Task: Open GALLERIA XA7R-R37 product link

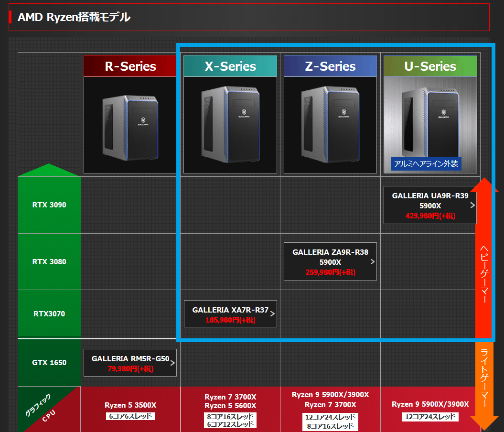Action: pyautogui.click(x=230, y=313)
